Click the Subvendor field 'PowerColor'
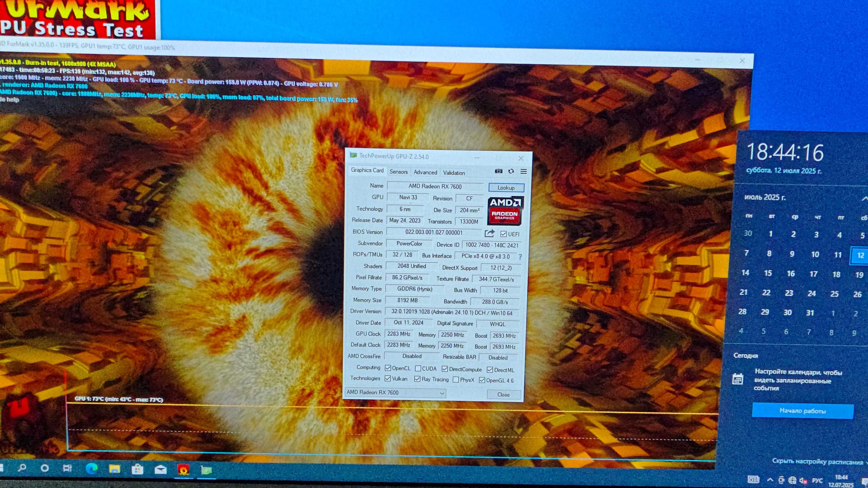 pos(409,244)
